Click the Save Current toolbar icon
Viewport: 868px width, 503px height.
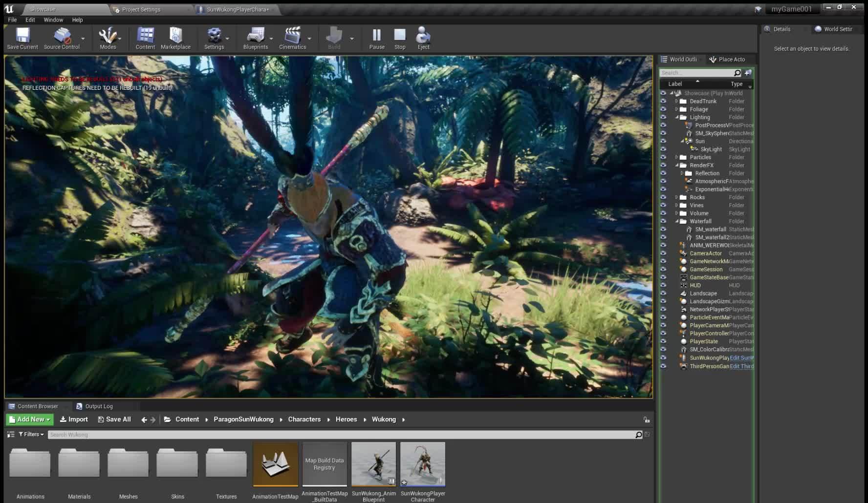coord(22,38)
